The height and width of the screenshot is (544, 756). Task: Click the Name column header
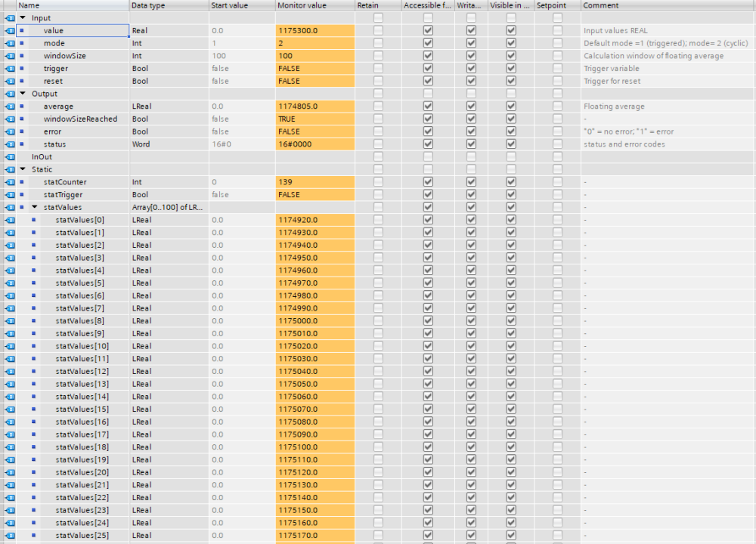pyautogui.click(x=73, y=5)
